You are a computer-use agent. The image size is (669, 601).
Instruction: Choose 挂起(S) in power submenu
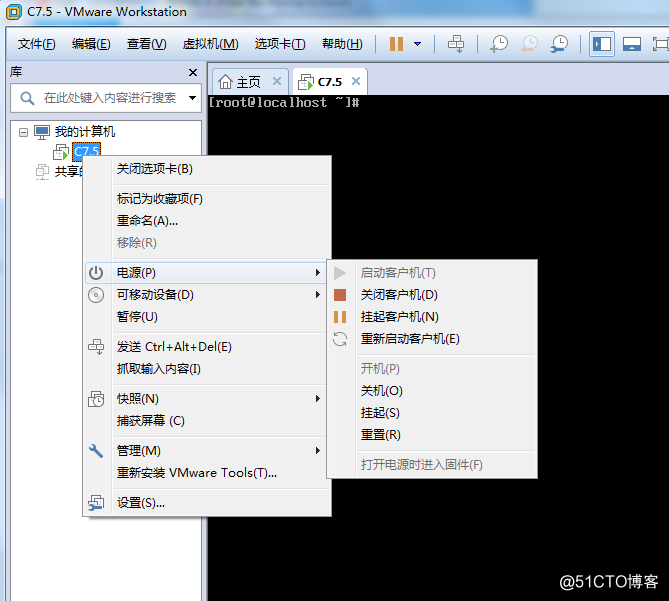tap(432, 413)
